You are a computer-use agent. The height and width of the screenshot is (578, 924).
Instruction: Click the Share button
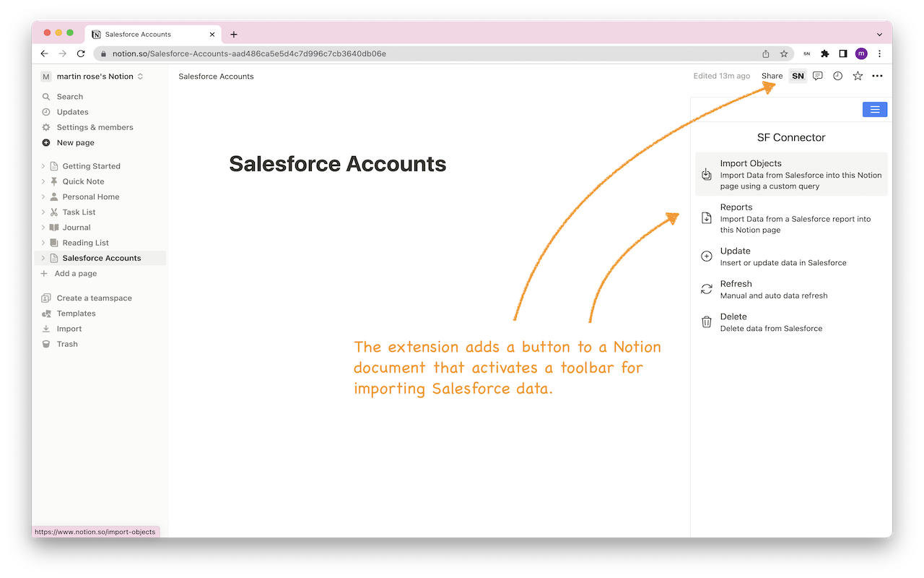(772, 76)
